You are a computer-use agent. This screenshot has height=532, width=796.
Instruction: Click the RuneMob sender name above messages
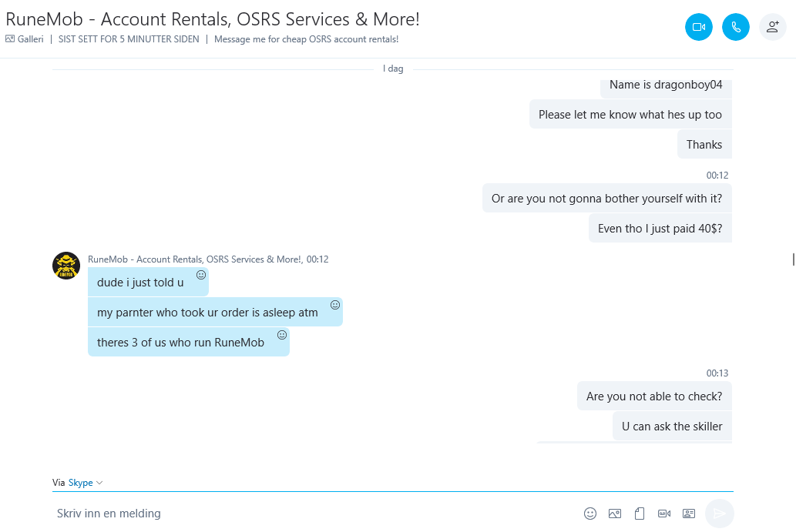tap(195, 259)
